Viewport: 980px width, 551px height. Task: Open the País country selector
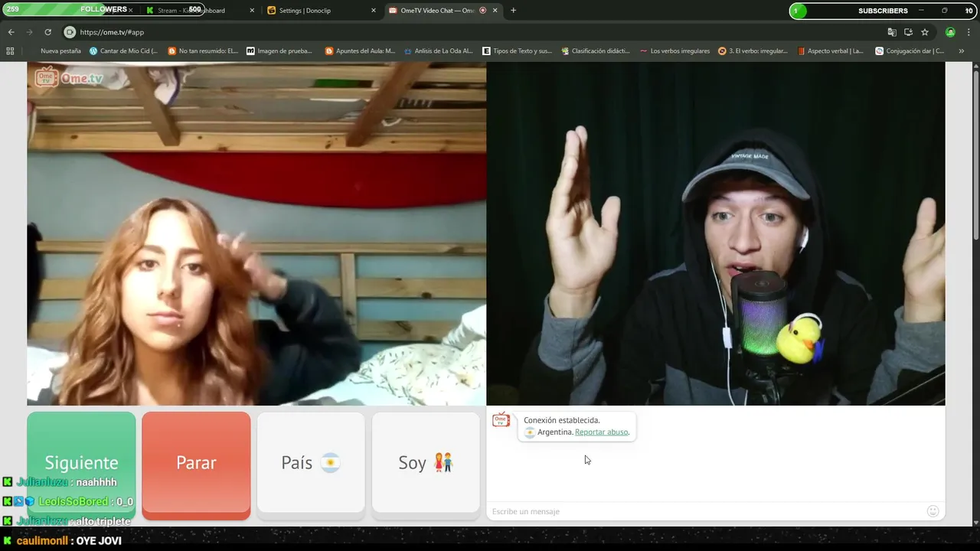[x=311, y=463]
